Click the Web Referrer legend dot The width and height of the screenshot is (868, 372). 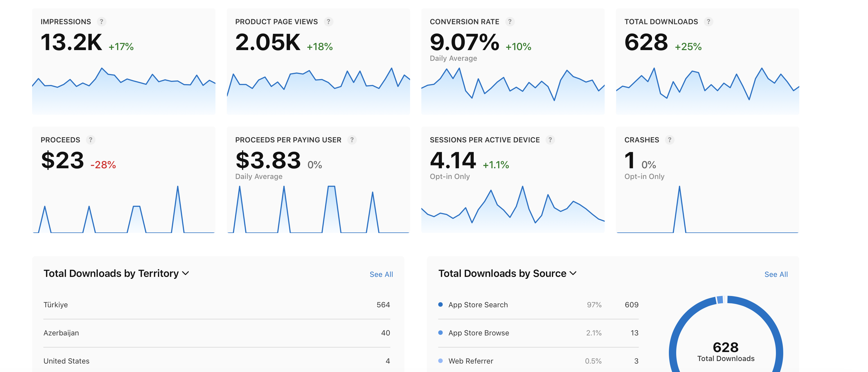pos(440,360)
